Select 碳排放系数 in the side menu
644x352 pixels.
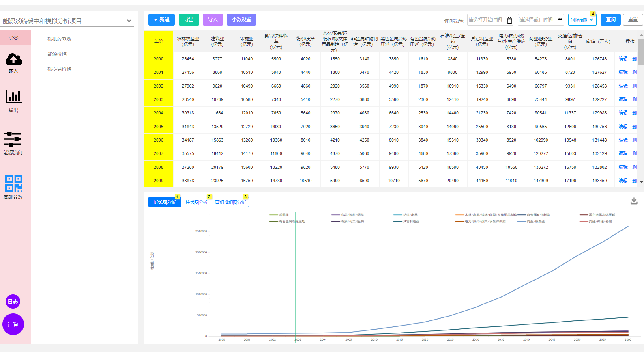click(60, 39)
